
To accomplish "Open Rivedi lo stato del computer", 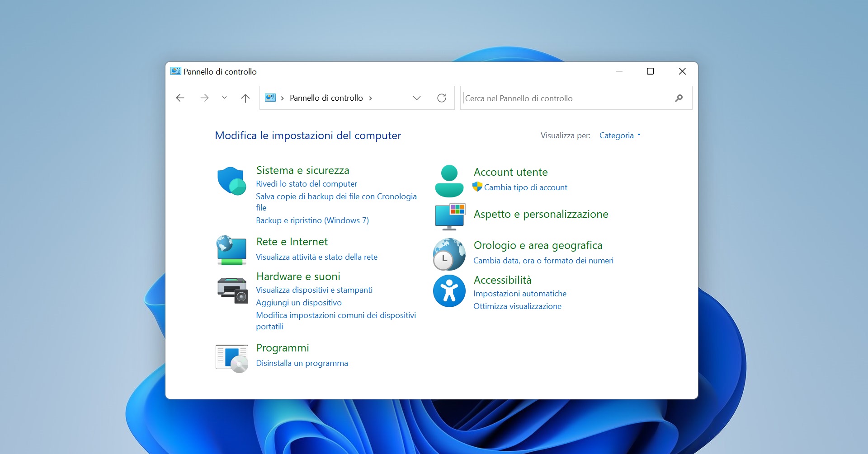I will coord(307,184).
